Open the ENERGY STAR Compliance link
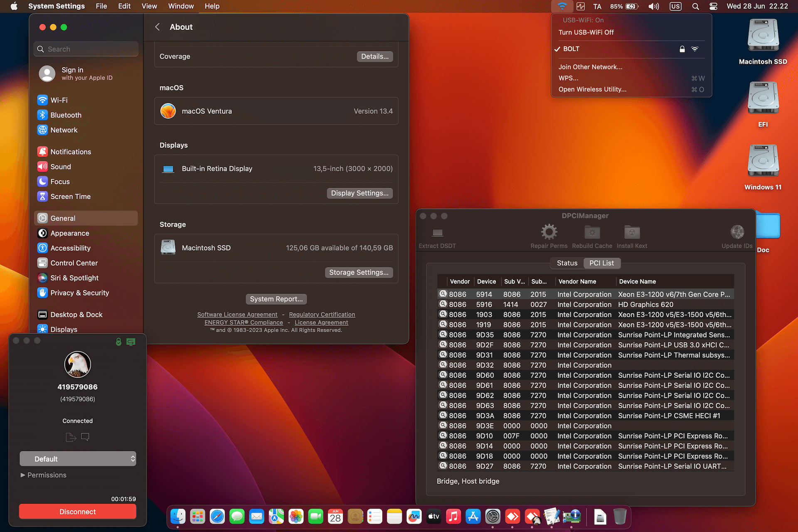This screenshot has height=532, width=798. click(244, 323)
